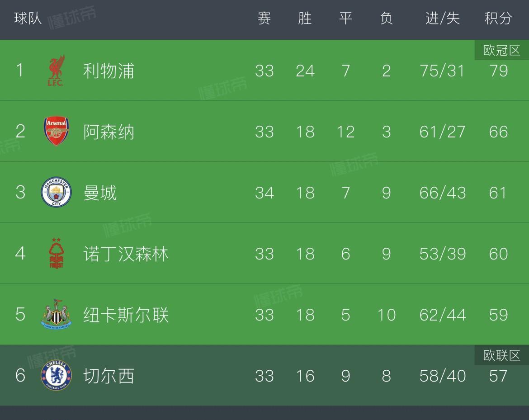Click the Newcastle United crest
529x420 pixels.
point(57,314)
